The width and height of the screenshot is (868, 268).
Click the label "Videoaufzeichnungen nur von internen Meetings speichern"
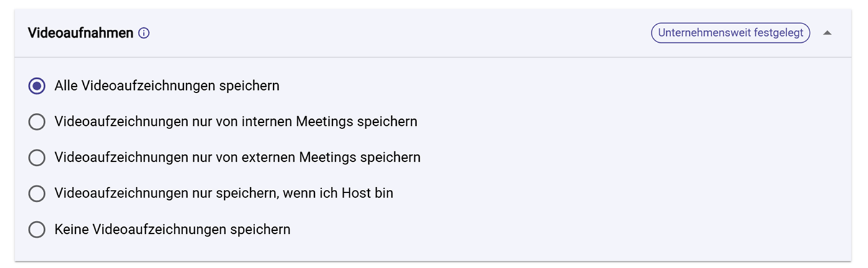pyautogui.click(x=235, y=122)
